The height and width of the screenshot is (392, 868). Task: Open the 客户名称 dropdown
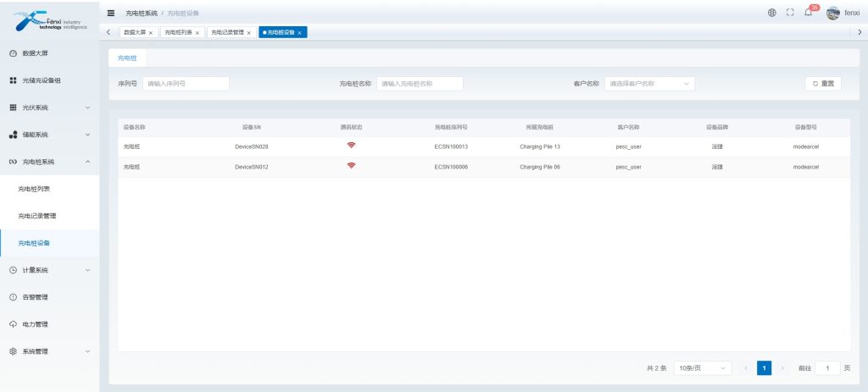(x=648, y=84)
